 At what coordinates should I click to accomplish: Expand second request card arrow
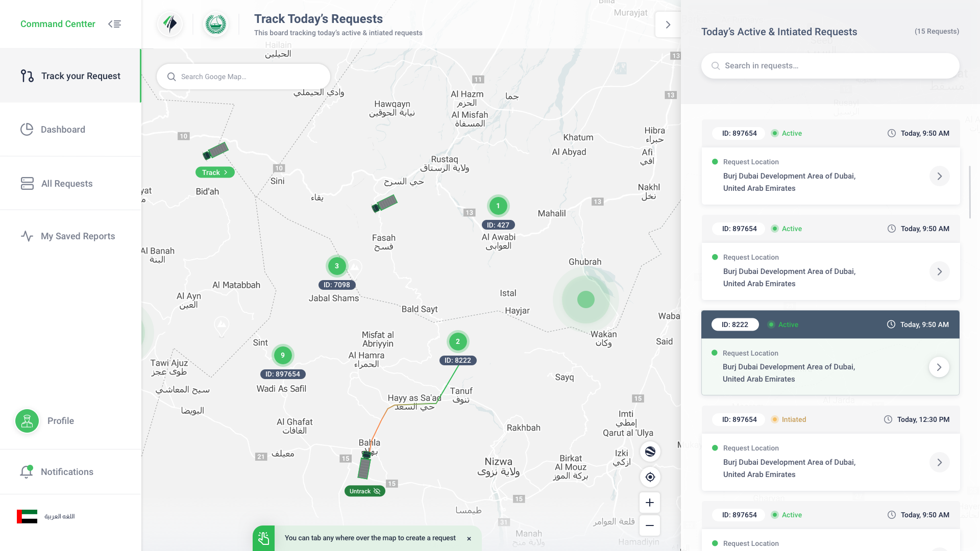coord(940,271)
